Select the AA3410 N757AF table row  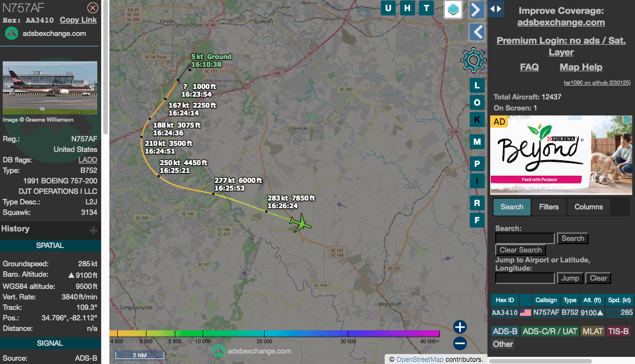[x=562, y=313]
